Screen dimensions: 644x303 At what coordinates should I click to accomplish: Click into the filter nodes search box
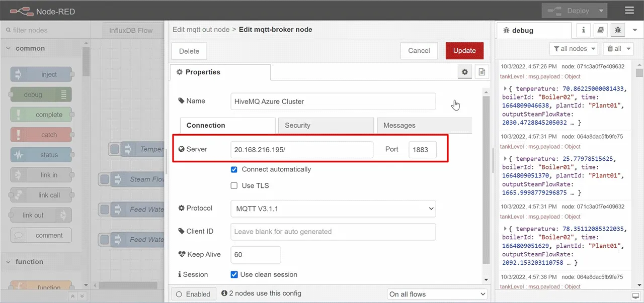45,30
